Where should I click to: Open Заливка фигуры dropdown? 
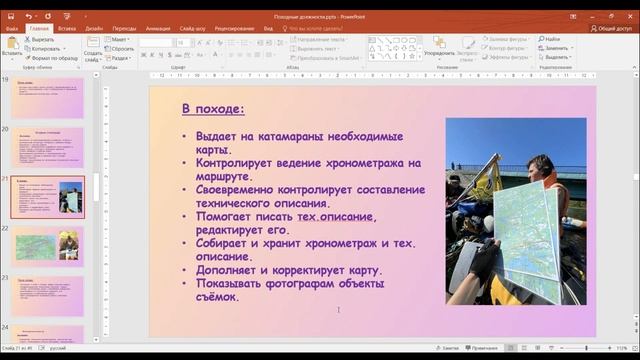507,39
